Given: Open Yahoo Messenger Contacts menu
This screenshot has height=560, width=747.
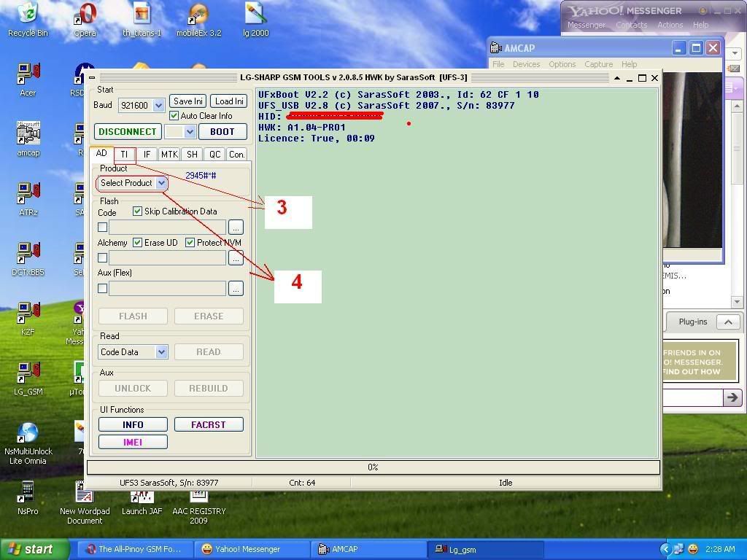Looking at the screenshot, I should (x=631, y=25).
